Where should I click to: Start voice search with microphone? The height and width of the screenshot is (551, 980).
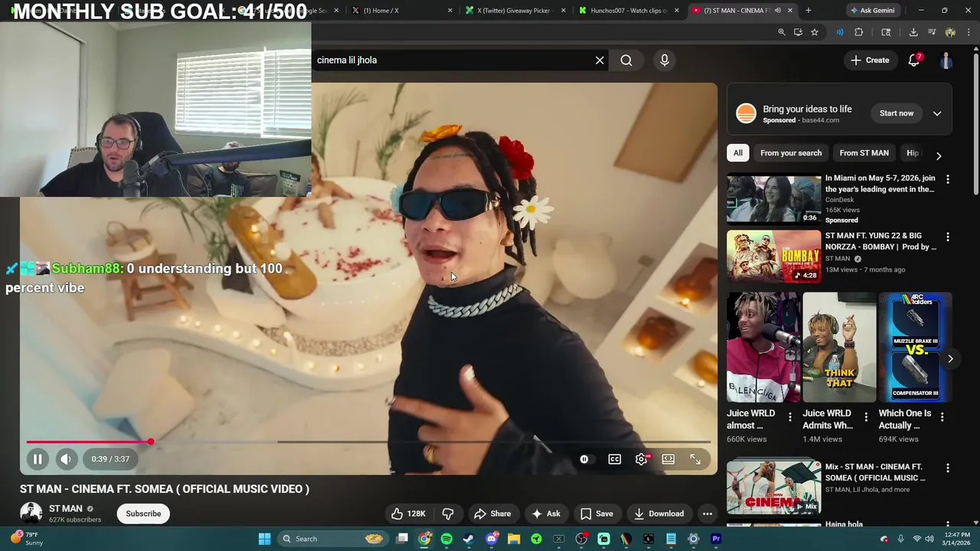tap(665, 60)
